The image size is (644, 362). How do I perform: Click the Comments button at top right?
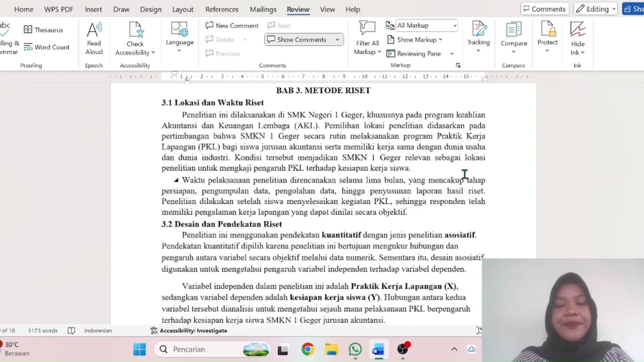pos(544,9)
